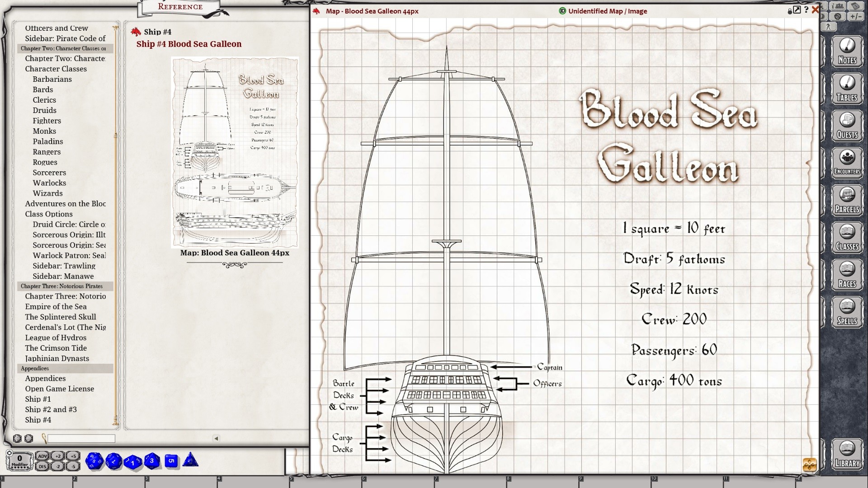Screen dimensions: 868x488
Task: Toggle the DIS disadvantage button
Action: pyautogui.click(x=42, y=466)
